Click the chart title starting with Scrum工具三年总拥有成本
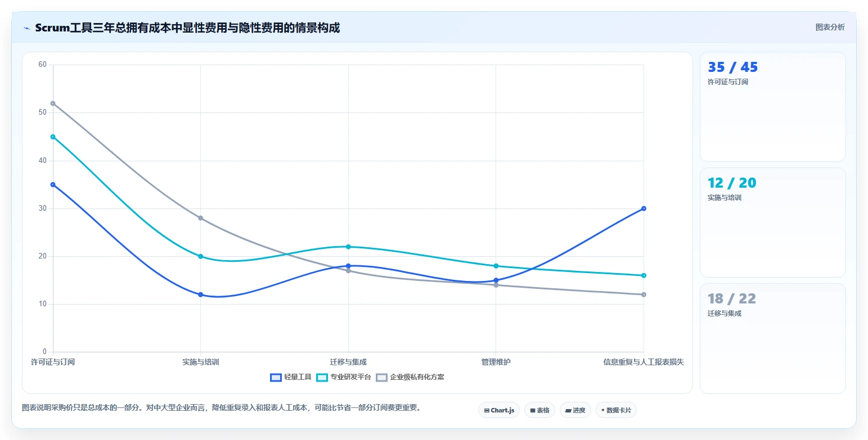Image resolution: width=868 pixels, height=440 pixels. point(187,28)
